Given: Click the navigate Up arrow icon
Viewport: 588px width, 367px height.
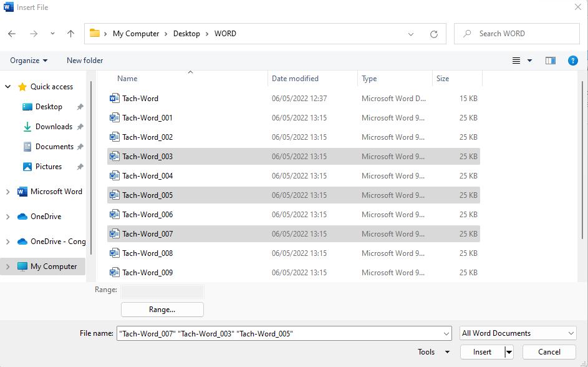Looking at the screenshot, I should 69,34.
